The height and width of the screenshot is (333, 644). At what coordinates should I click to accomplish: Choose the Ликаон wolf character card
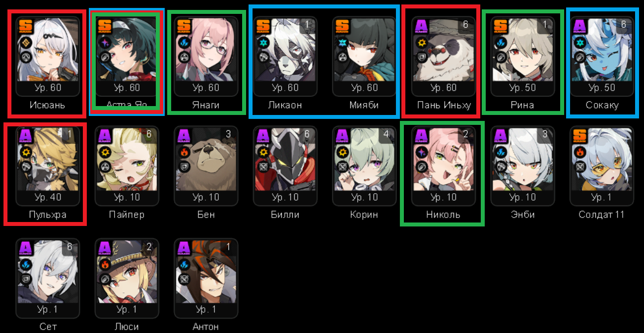(285, 56)
